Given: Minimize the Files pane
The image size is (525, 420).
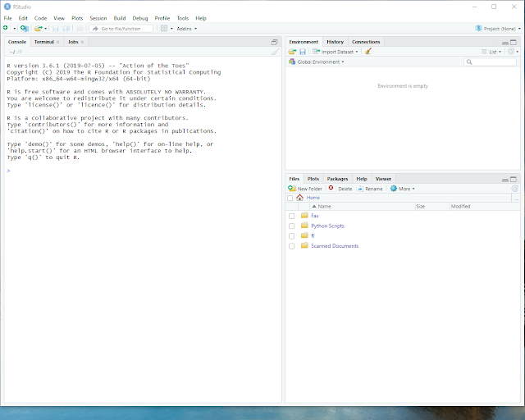Looking at the screenshot, I should click(505, 180).
